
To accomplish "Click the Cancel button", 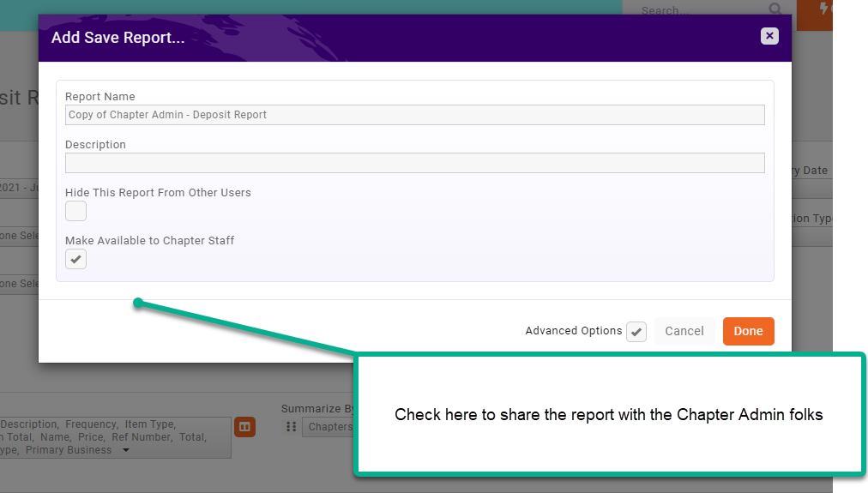I will click(x=684, y=331).
